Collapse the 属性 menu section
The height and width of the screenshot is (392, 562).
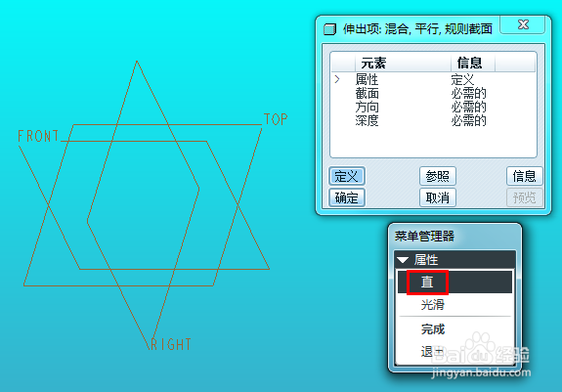click(x=403, y=260)
